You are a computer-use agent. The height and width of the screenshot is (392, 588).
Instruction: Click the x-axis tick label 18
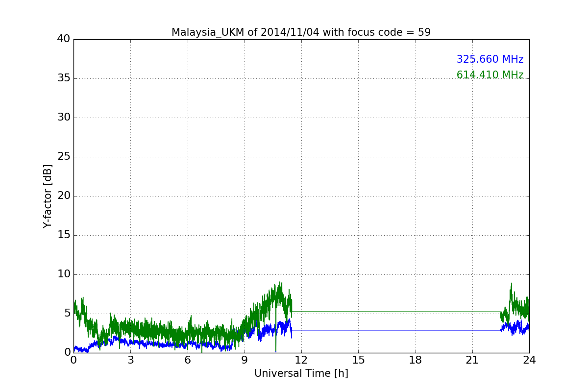pos(416,360)
